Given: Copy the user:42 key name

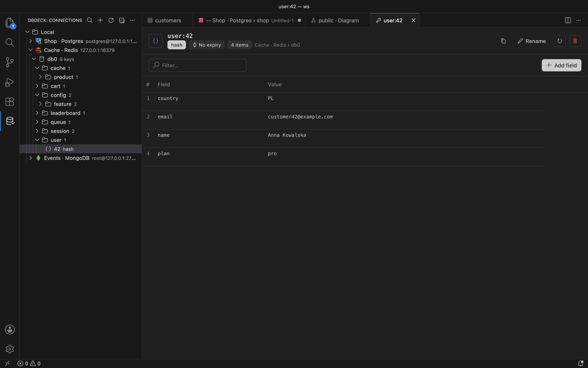Looking at the screenshot, I should tap(503, 41).
